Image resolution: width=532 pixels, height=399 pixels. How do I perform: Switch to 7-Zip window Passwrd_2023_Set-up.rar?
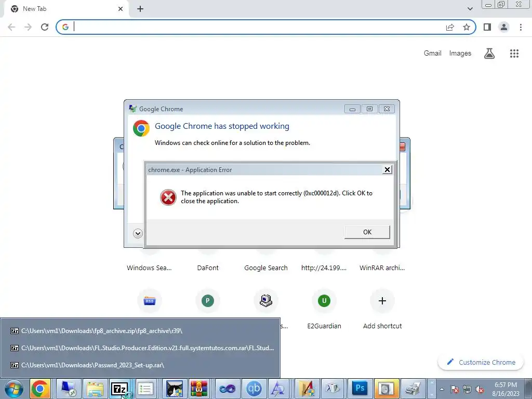[140, 365]
